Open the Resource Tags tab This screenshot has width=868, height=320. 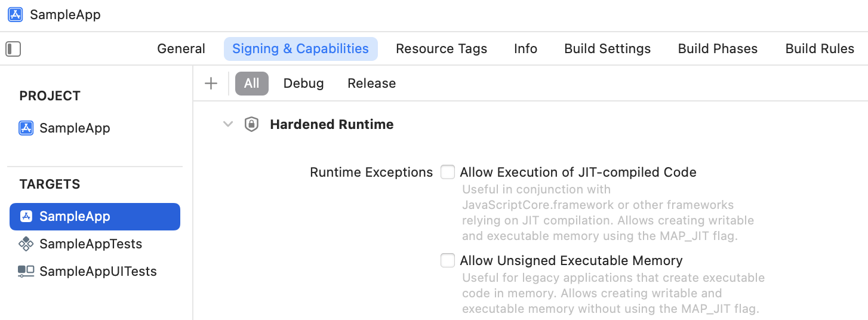pyautogui.click(x=442, y=49)
